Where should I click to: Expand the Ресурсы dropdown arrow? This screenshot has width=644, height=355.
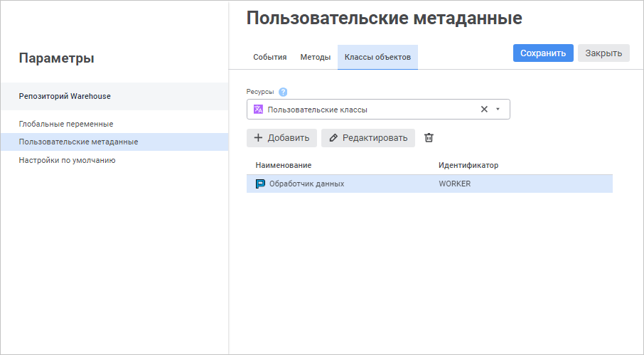click(498, 110)
